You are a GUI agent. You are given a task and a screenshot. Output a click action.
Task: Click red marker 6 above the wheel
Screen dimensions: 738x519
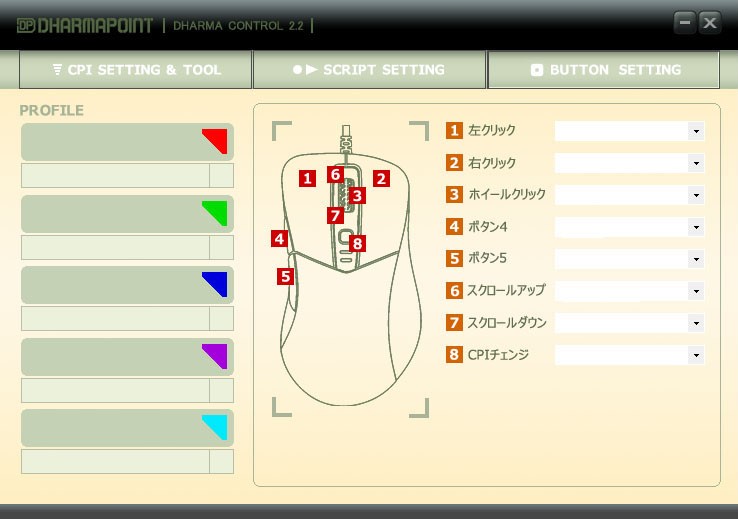pyautogui.click(x=335, y=175)
